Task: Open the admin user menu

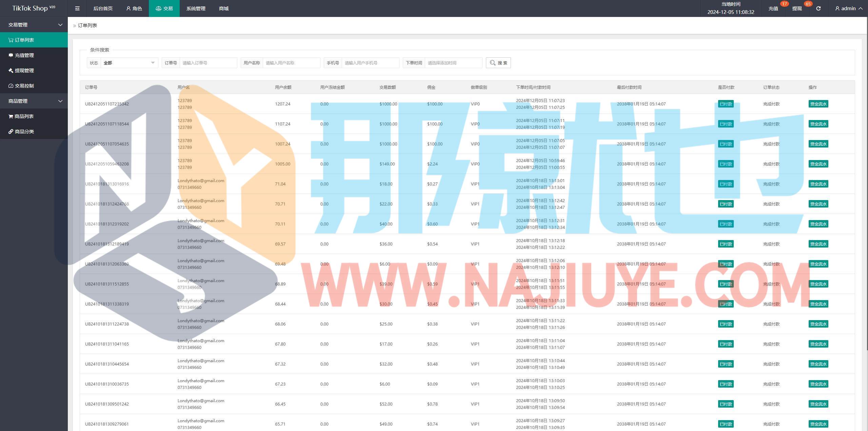Action: tap(848, 8)
